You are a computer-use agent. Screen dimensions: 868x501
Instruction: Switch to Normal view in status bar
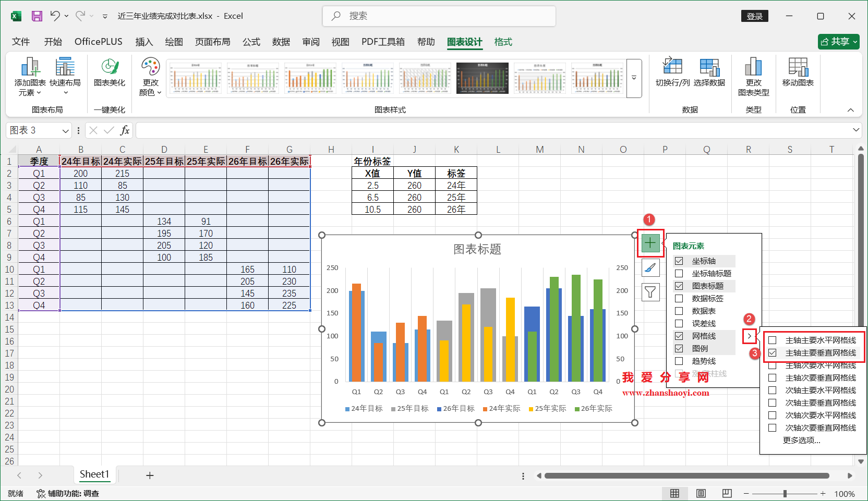click(x=674, y=494)
